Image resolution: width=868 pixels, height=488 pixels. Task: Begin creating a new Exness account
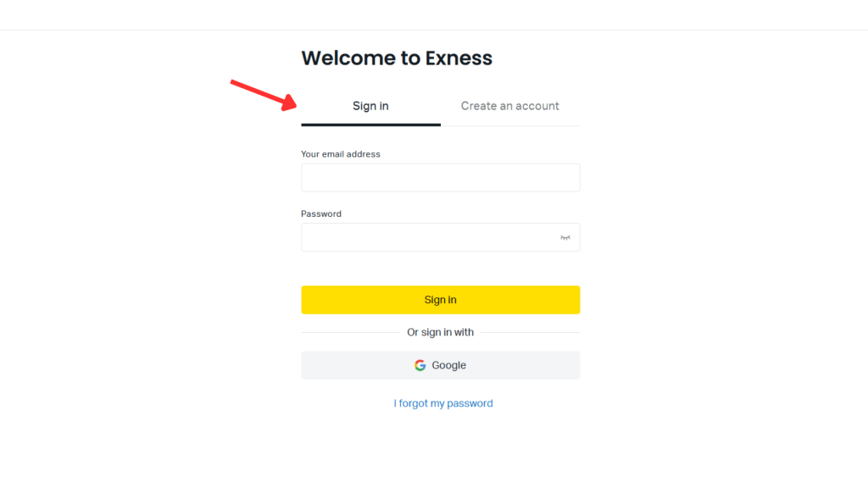click(509, 106)
